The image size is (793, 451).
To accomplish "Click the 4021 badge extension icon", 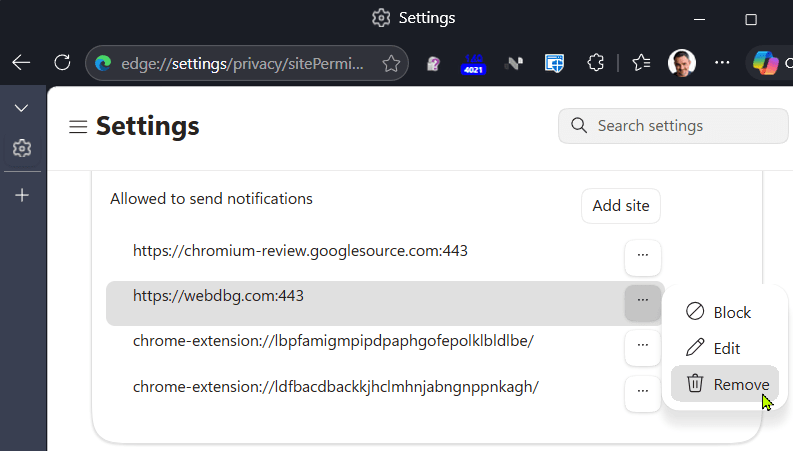I will (473, 64).
